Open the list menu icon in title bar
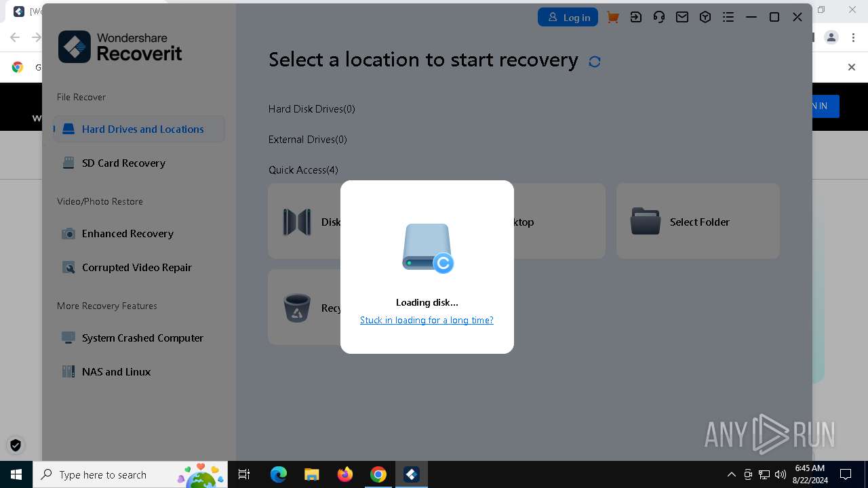868x488 pixels. (x=728, y=18)
